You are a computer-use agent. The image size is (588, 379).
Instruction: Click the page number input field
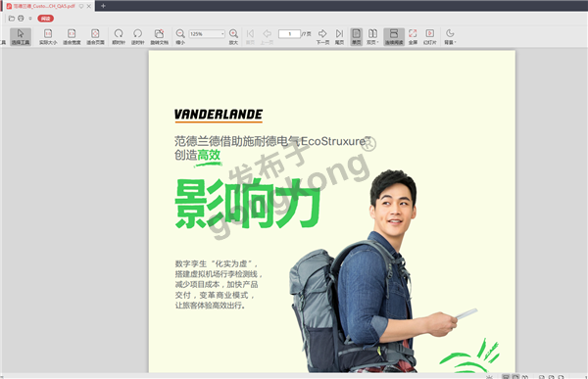pos(289,33)
